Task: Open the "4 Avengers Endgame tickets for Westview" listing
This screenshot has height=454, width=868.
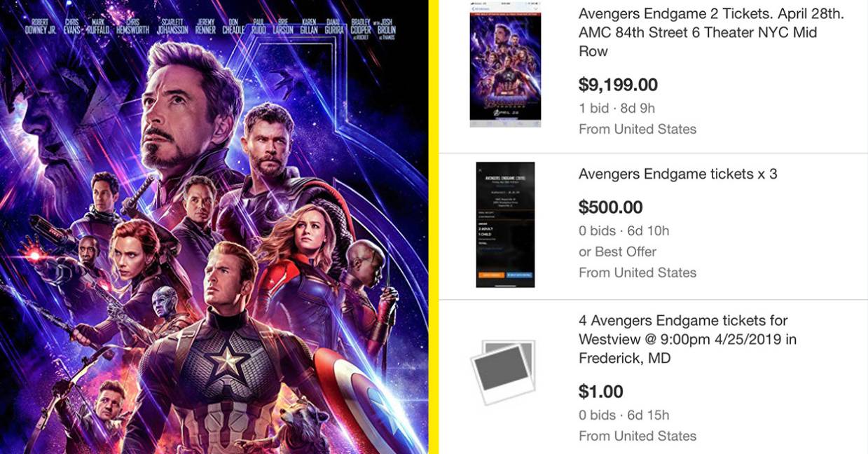Action: coord(687,339)
